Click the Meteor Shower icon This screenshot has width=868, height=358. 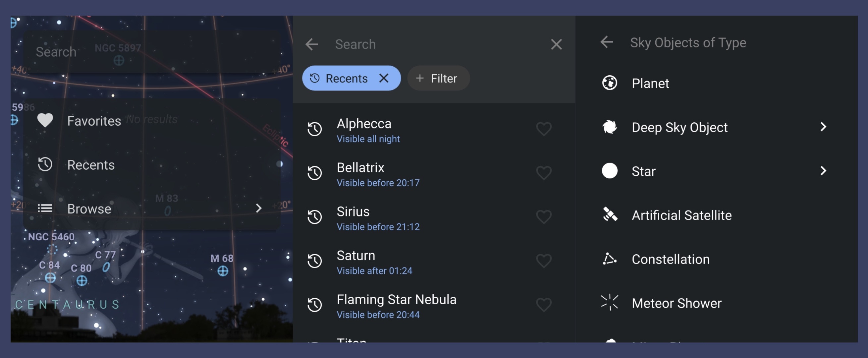610,303
